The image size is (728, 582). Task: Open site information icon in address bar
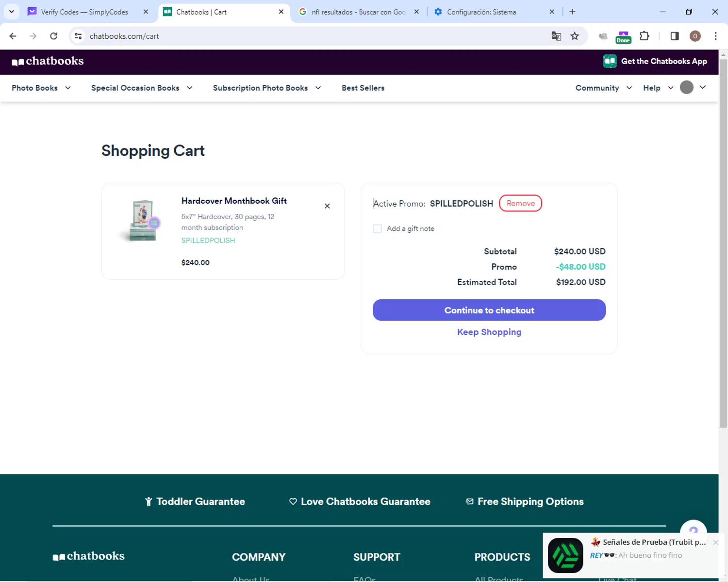78,36
